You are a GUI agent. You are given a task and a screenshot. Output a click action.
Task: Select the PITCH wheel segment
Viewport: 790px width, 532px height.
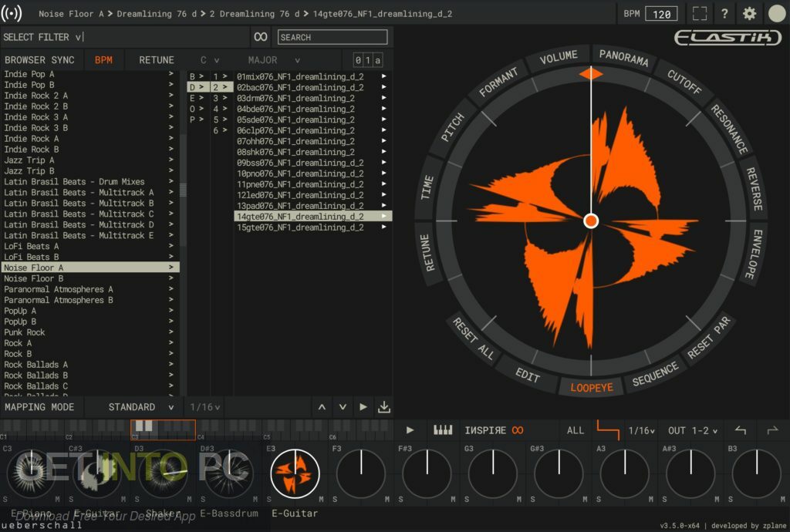452,127
